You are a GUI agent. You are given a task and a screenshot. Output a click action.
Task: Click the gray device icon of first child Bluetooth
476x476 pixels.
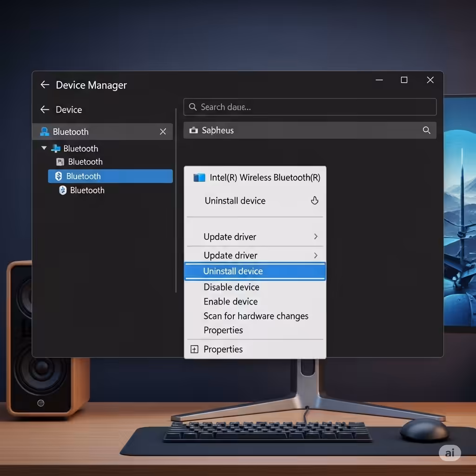coord(60,162)
